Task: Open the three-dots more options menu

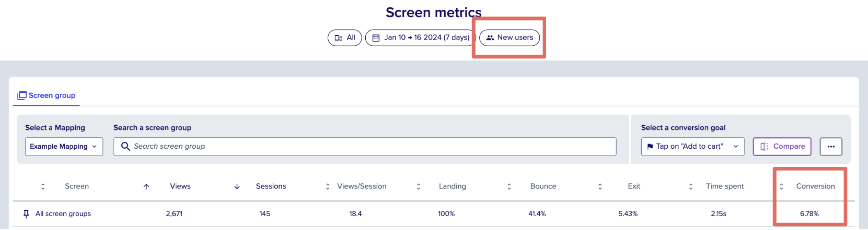Action: [831, 147]
